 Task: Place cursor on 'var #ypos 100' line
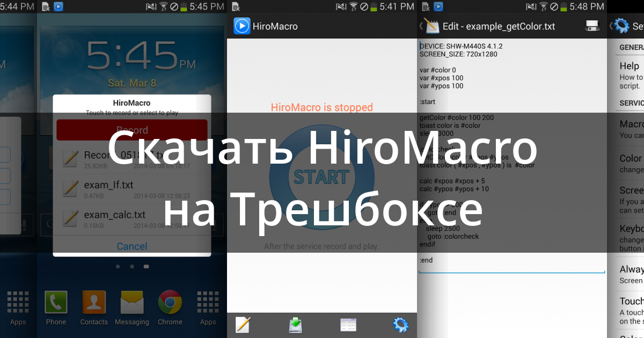(441, 86)
